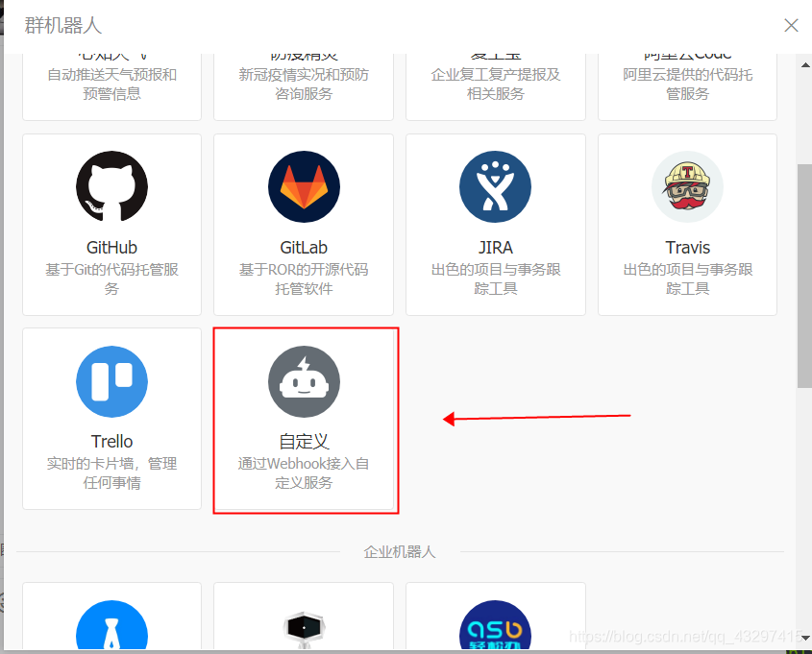This screenshot has height=654, width=812.
Task: Click the scrollbar down arrow
Action: tap(805, 637)
